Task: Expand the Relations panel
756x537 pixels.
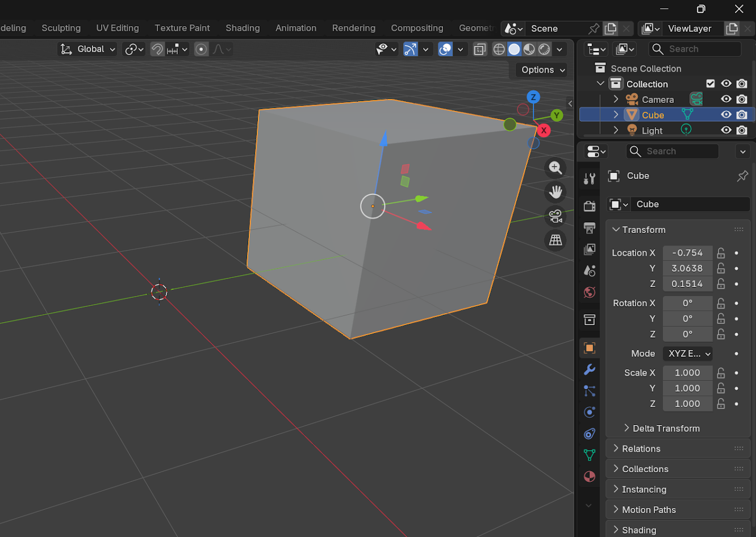Action: [641, 449]
